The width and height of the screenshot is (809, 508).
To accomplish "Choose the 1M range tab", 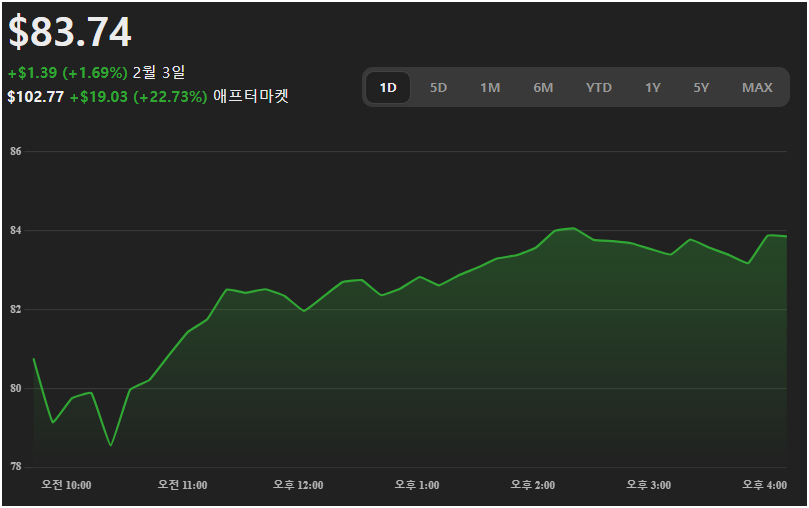I will (490, 88).
